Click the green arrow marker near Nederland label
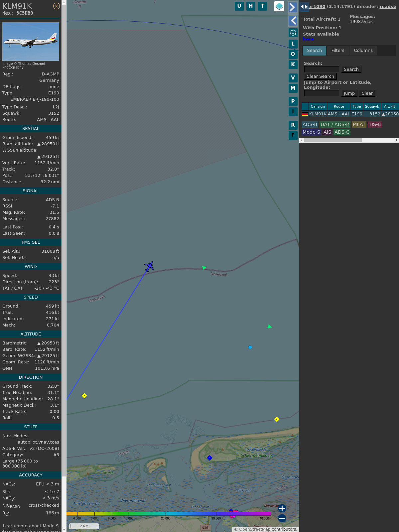This screenshot has width=399, height=532. point(204,268)
